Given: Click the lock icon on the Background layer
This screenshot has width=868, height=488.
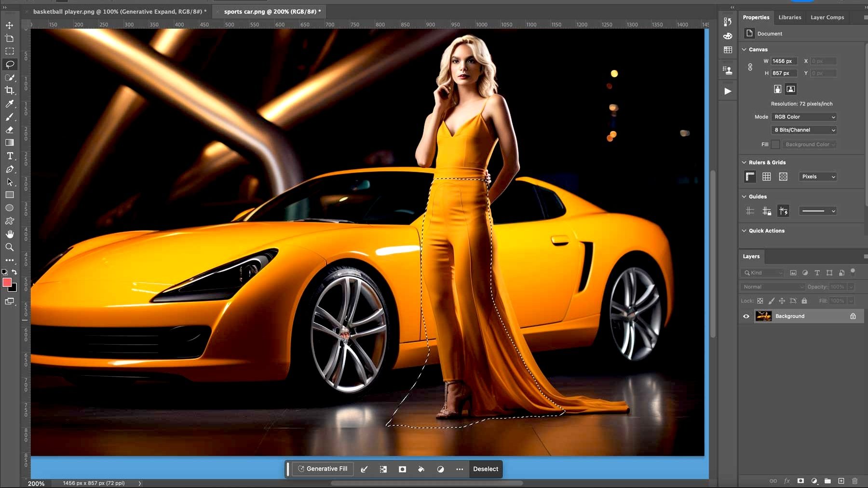Looking at the screenshot, I should click(x=853, y=316).
